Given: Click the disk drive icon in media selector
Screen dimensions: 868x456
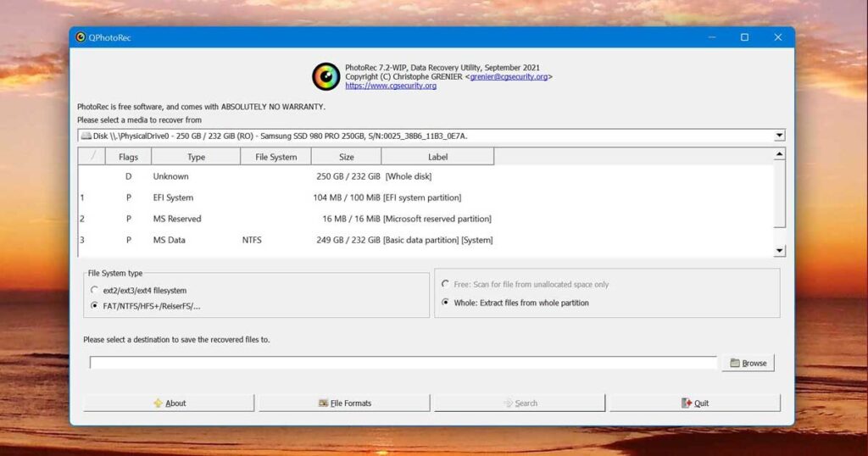Looking at the screenshot, I should pyautogui.click(x=86, y=136).
